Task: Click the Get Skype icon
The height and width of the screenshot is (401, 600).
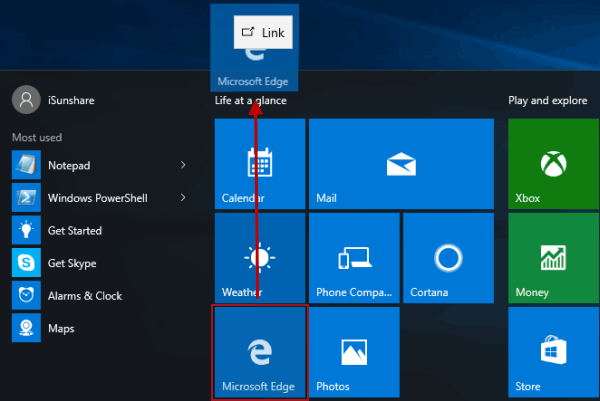Action: pyautogui.click(x=26, y=262)
